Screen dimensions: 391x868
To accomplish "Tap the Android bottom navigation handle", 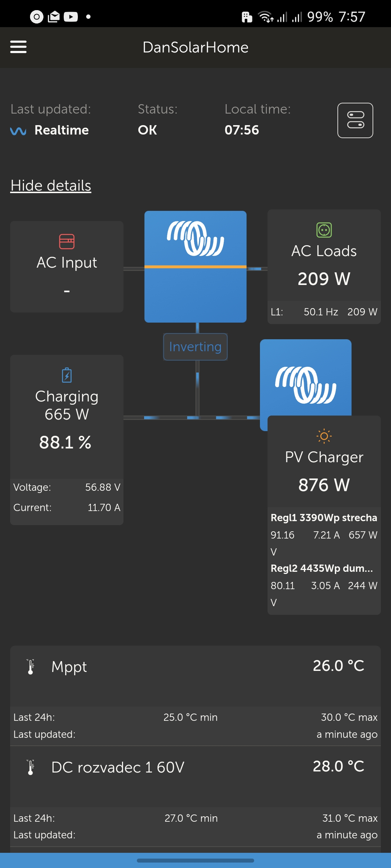I will tap(195, 860).
